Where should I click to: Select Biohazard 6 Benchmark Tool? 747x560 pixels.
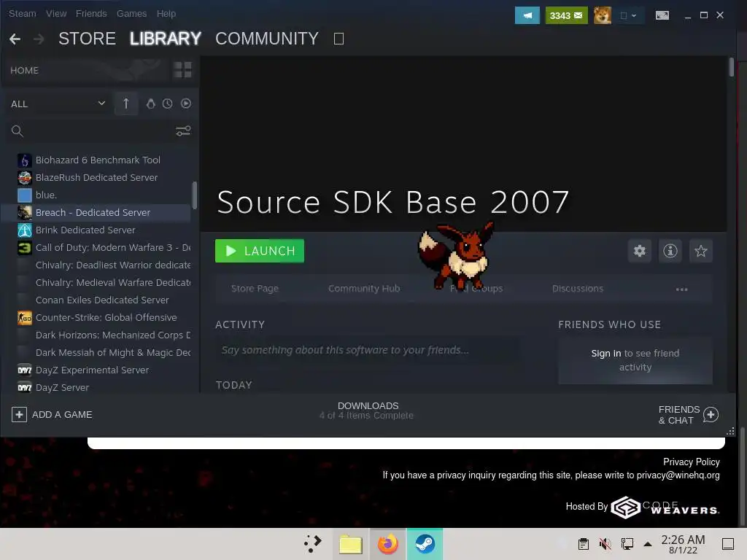click(x=98, y=160)
